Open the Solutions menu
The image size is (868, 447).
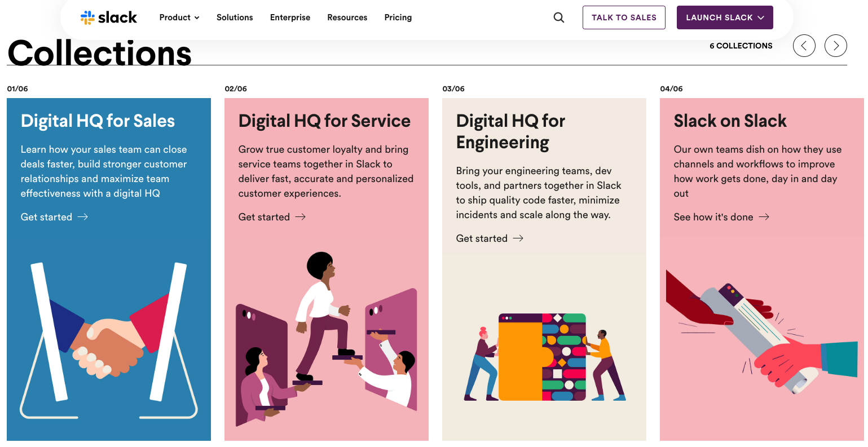pos(235,17)
